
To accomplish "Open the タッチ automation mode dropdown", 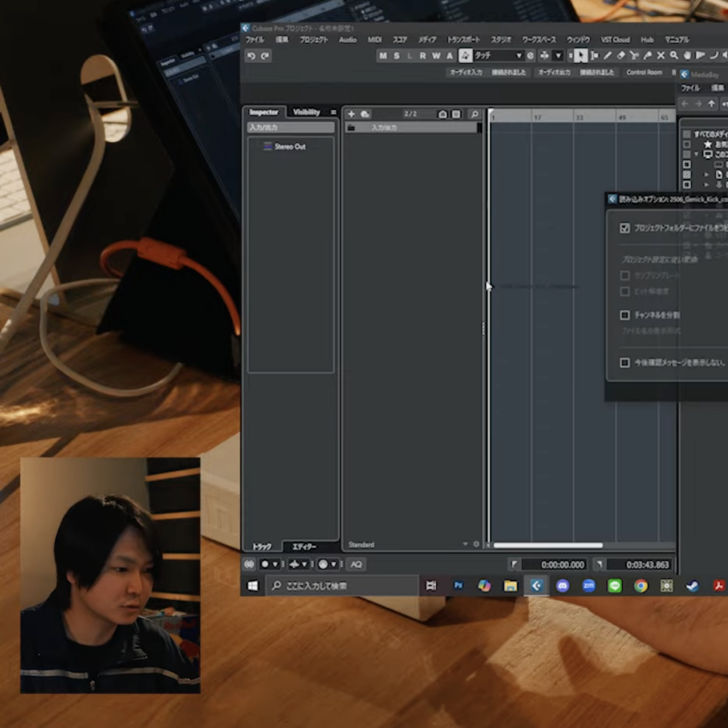I will pyautogui.click(x=498, y=56).
